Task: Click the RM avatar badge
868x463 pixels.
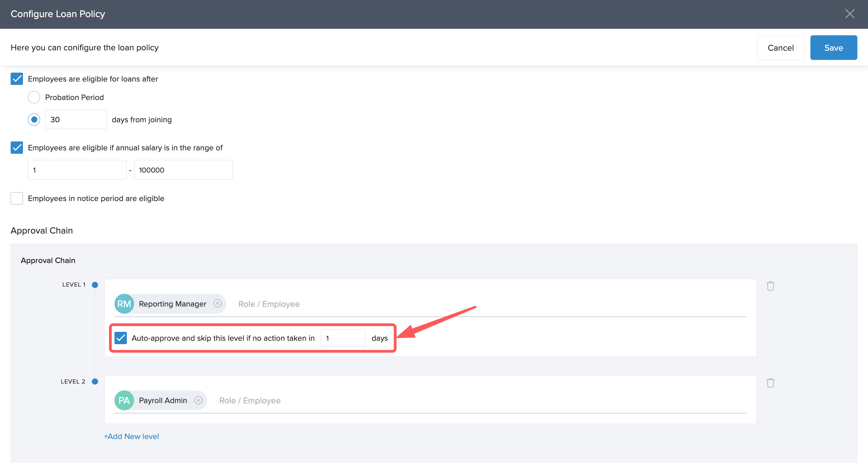Action: (x=124, y=304)
